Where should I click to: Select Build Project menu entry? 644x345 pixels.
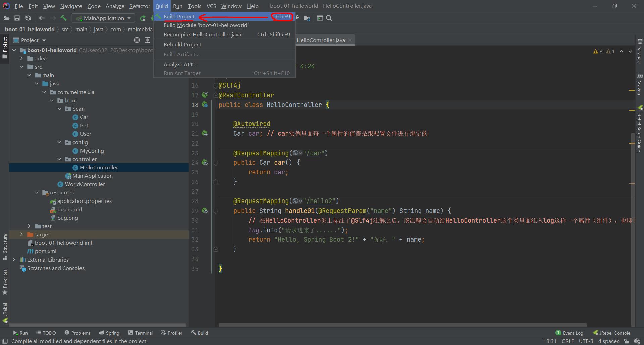click(224, 16)
